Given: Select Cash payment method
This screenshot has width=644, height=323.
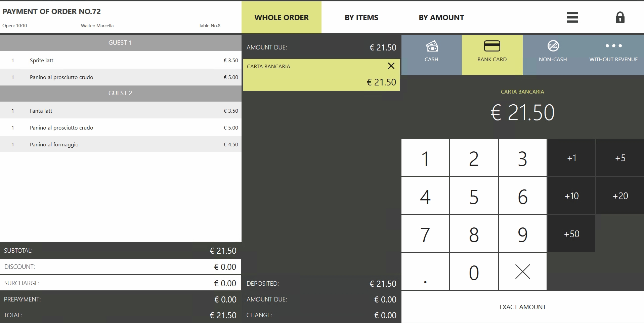Looking at the screenshot, I should pyautogui.click(x=431, y=55).
